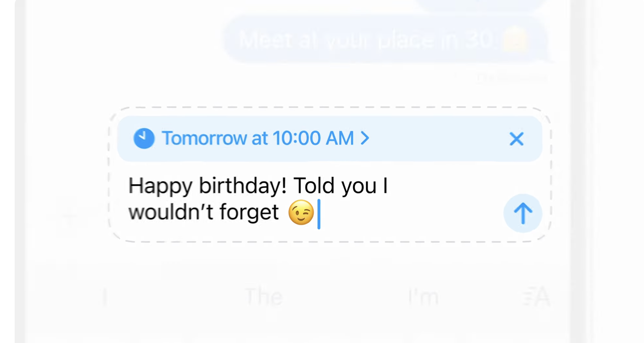Tap the send arrow button

click(523, 213)
